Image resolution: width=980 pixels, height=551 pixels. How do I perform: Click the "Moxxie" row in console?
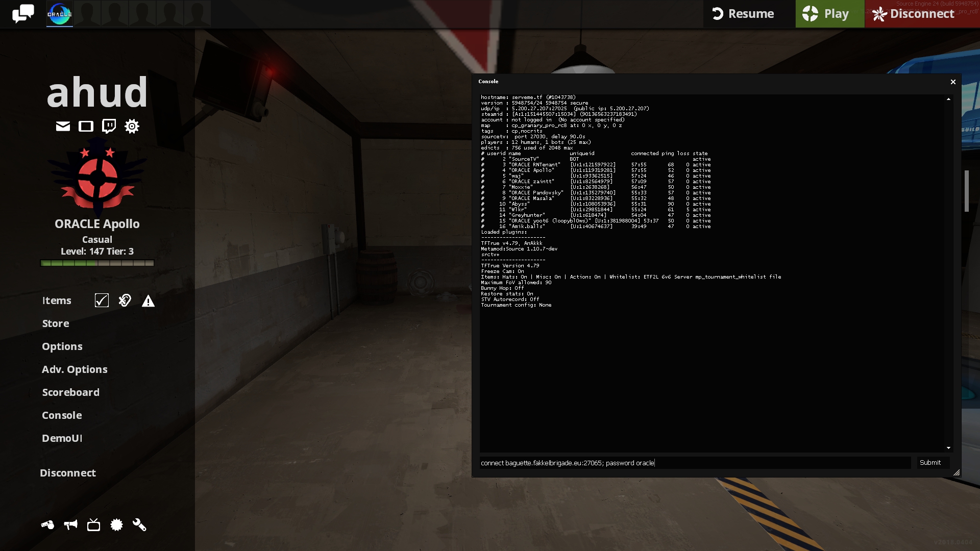(x=596, y=187)
